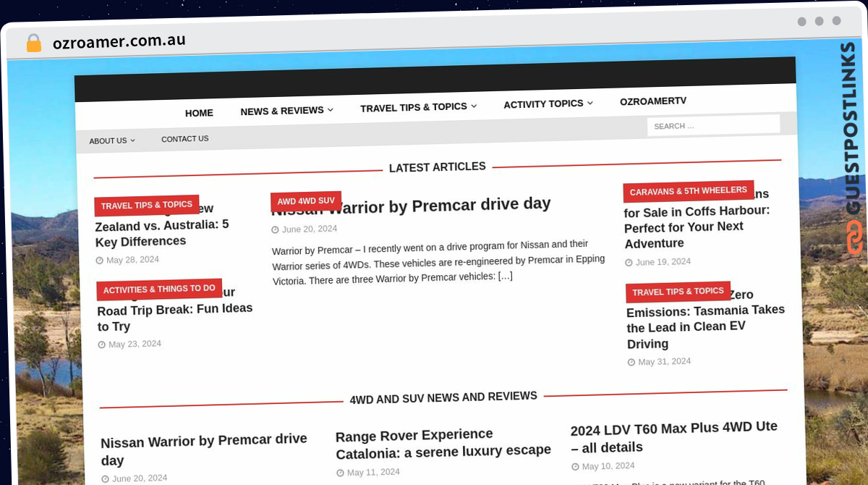This screenshot has width=868, height=485.
Task: Click the 4WD AND SUV NEWS AND REVIEWS heading
Action: click(443, 397)
